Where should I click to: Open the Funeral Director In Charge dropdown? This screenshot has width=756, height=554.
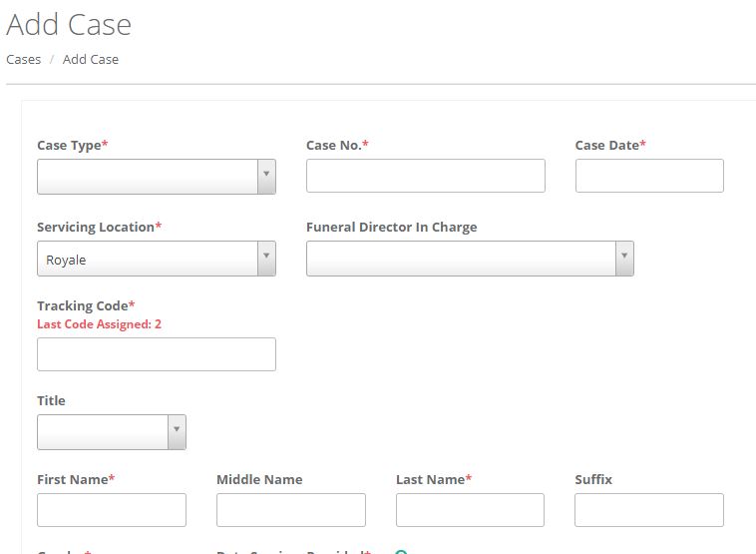[469, 259]
